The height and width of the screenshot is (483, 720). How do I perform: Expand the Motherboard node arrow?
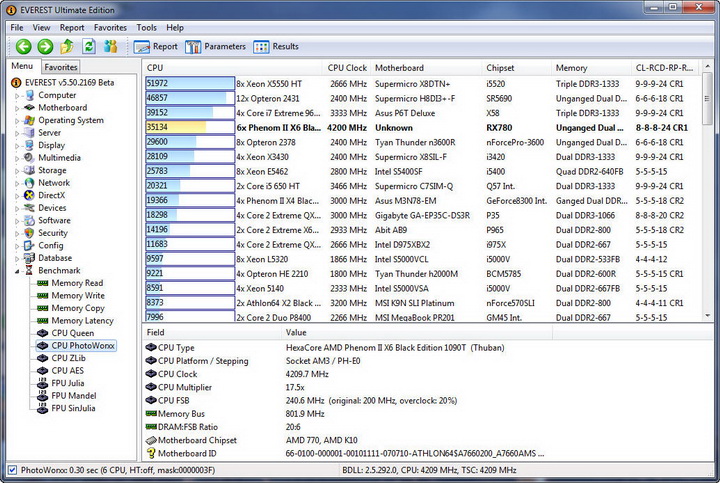click(x=17, y=108)
